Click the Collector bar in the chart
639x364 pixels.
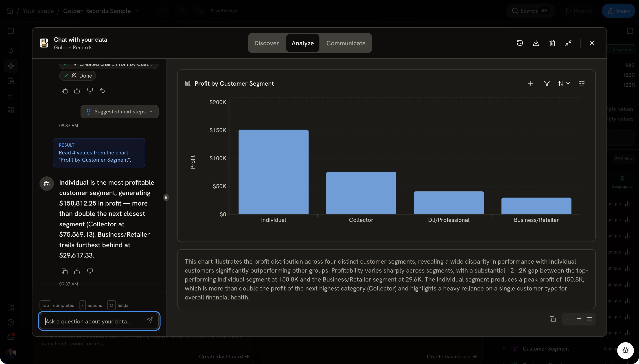coord(361,193)
